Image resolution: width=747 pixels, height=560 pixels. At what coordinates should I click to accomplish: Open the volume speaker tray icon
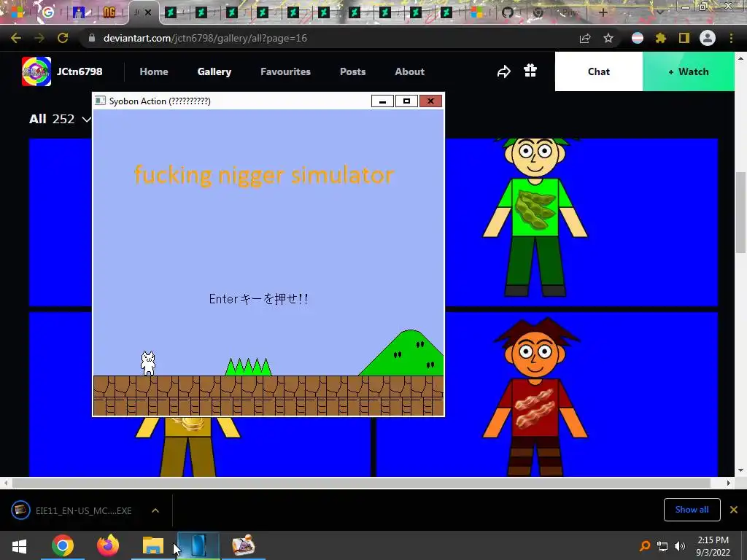click(x=680, y=545)
